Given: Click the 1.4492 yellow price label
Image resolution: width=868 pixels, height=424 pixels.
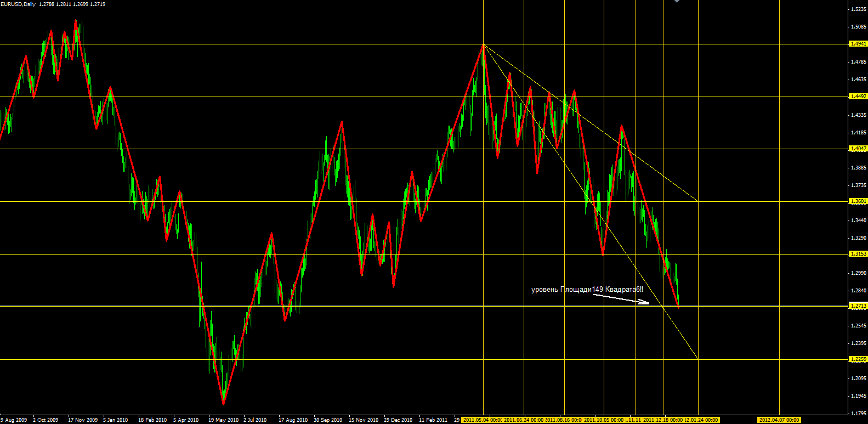Looking at the screenshot, I should [x=858, y=97].
